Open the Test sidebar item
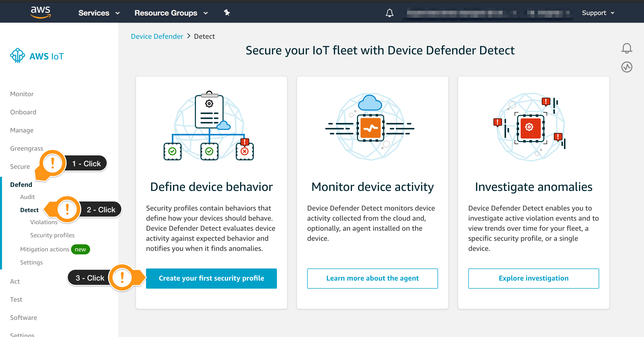 tap(16, 299)
